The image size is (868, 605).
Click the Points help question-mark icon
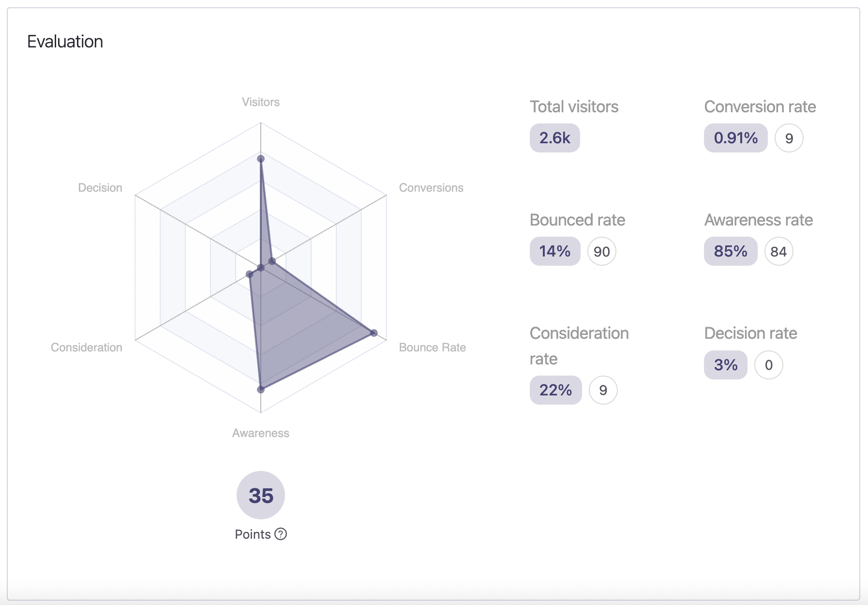coord(281,534)
